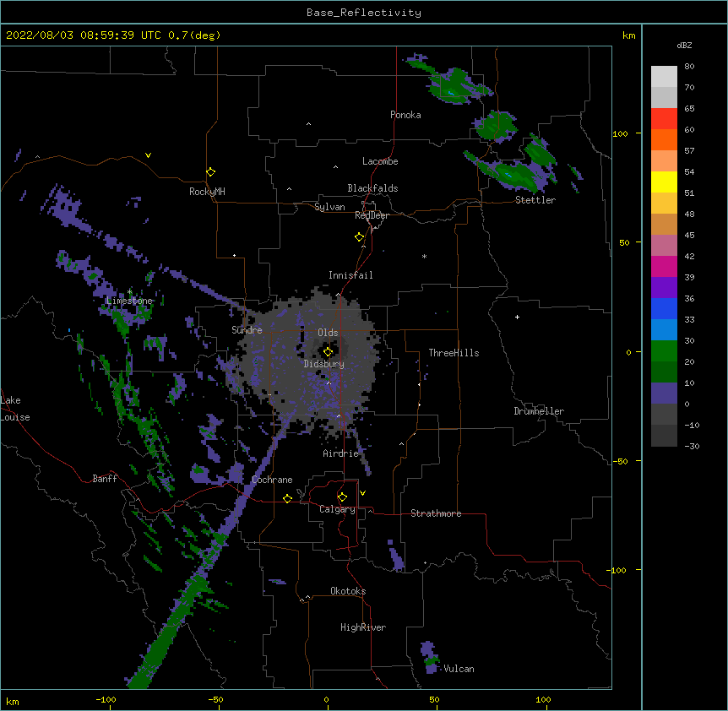This screenshot has height=711, width=728.
Task: Select the bright green legend swatch below 30
Action: tap(664, 351)
